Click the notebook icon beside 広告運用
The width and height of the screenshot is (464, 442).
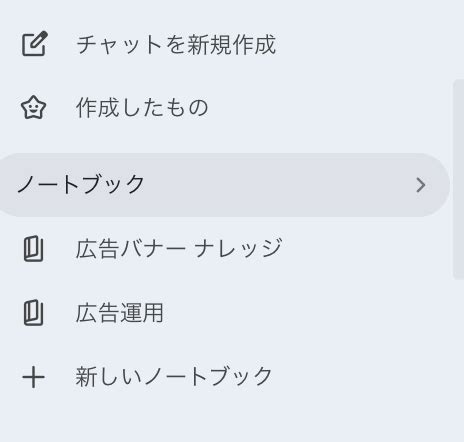pos(33,313)
